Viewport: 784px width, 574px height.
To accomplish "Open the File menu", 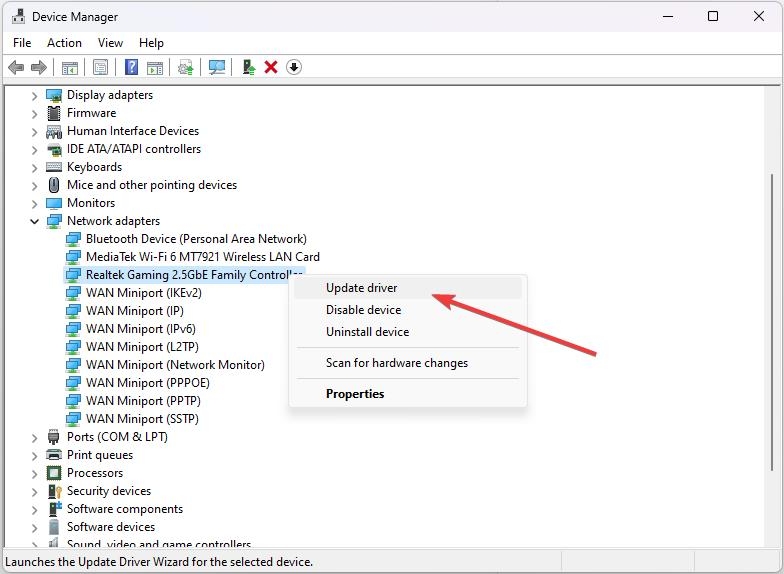I will (22, 43).
